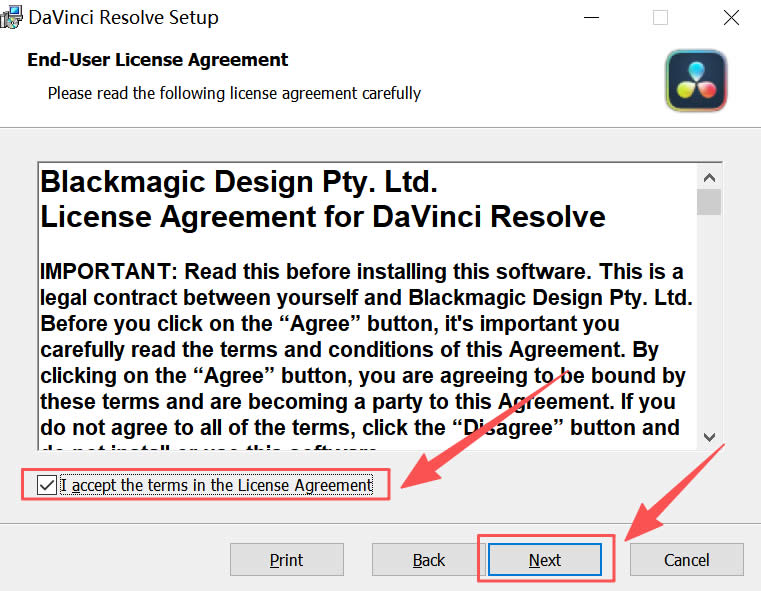Click the license text scroll up arrow
This screenshot has height=591, width=761.
[709, 178]
